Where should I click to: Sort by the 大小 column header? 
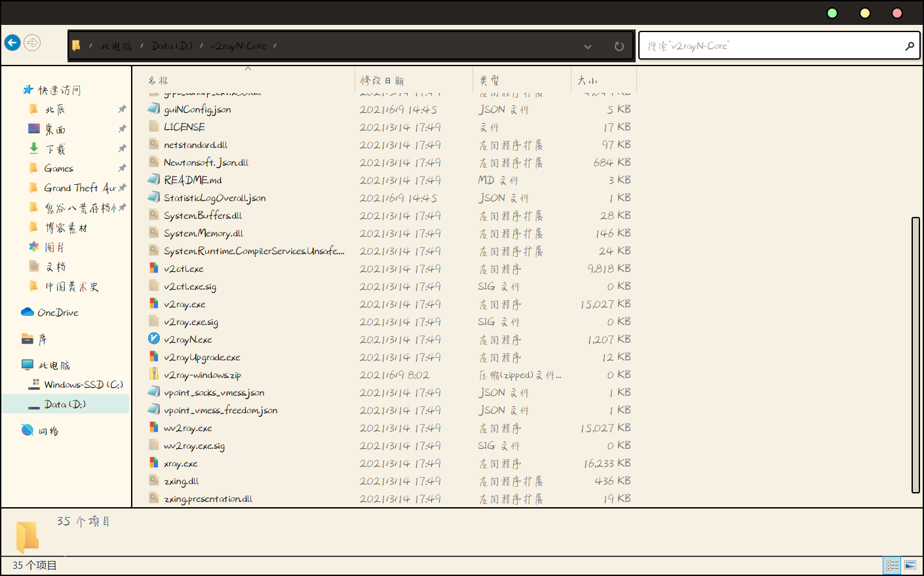[587, 80]
